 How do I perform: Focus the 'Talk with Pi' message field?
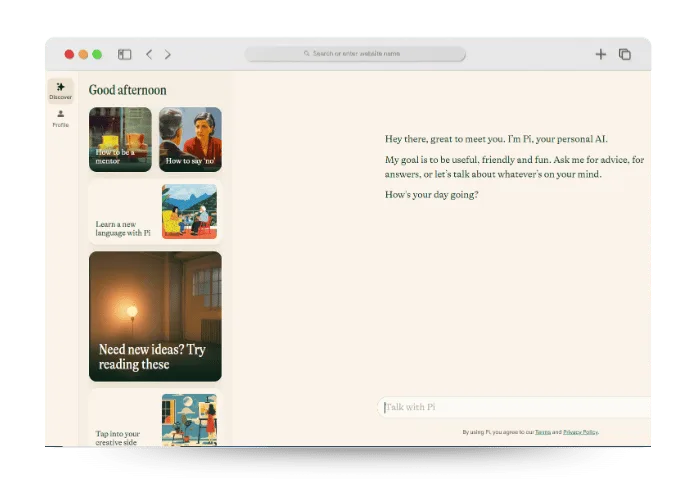pyautogui.click(x=514, y=407)
